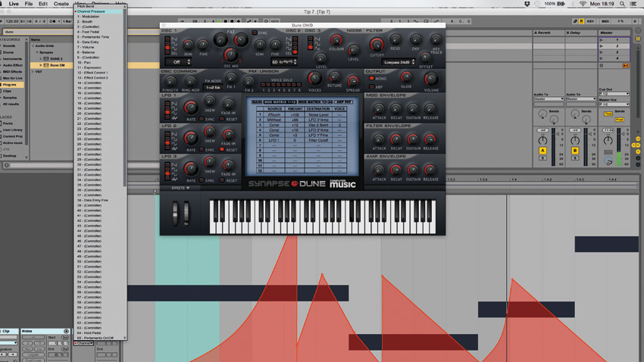644x362 pixels.
Task: Click the MIDI map mode button
Action: click(x=605, y=21)
